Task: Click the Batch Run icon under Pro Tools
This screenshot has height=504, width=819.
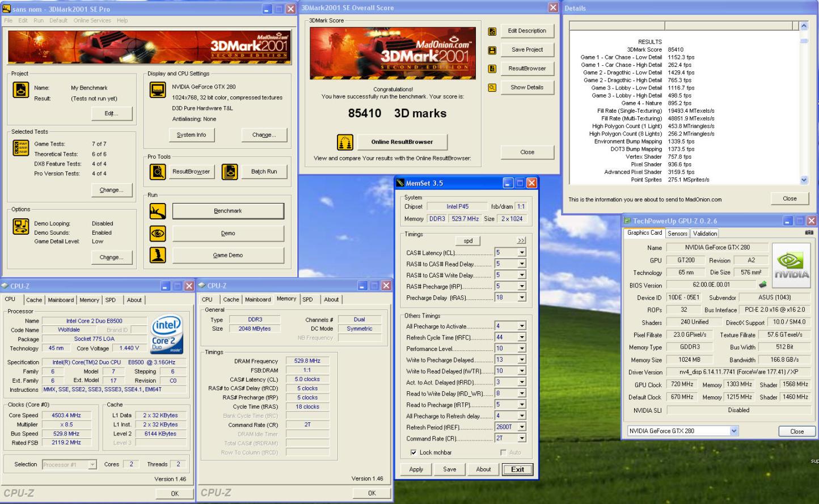Action: (230, 171)
